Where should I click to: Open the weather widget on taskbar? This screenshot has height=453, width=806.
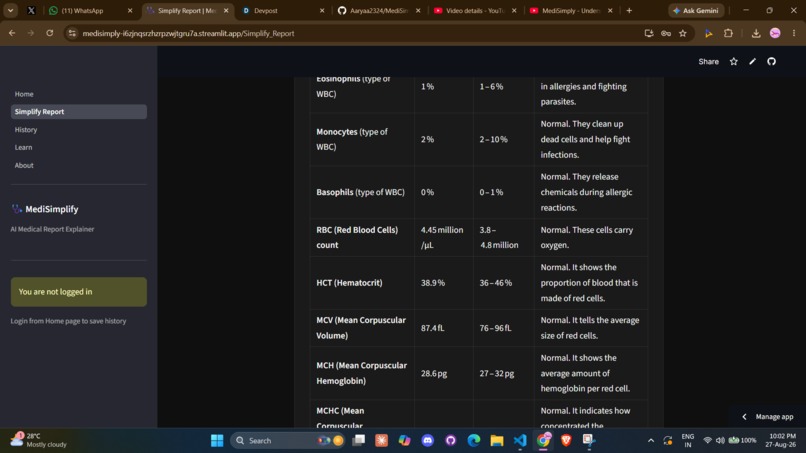[39, 440]
